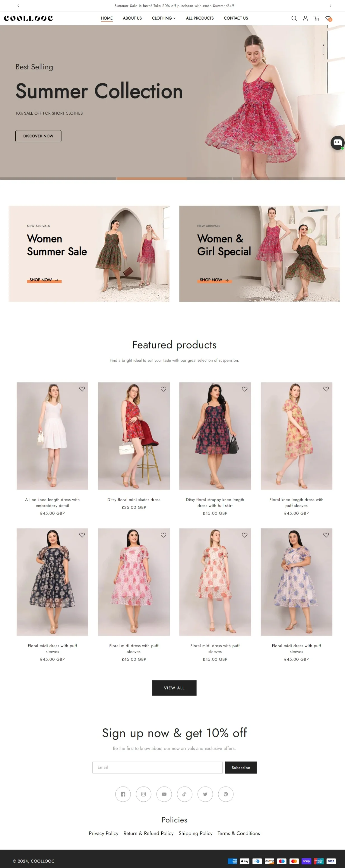The image size is (345, 868).
Task: Toggle wishlist heart on A line knee length dress
Action: point(82,389)
